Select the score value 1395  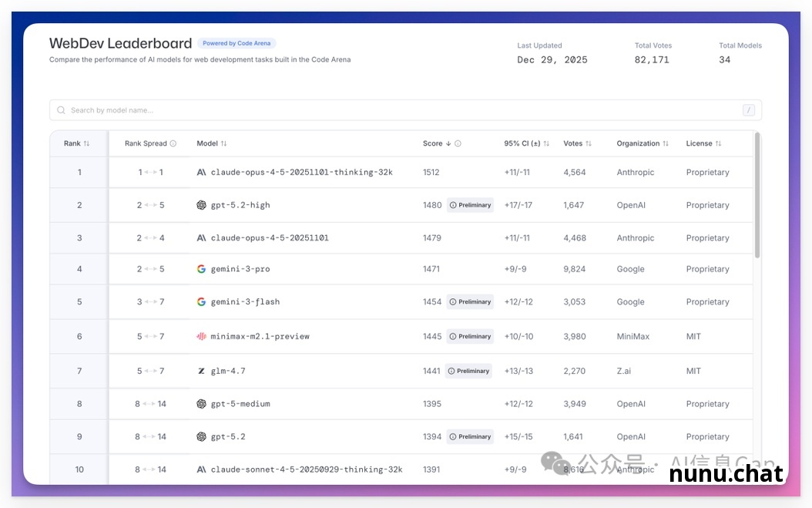tap(432, 404)
